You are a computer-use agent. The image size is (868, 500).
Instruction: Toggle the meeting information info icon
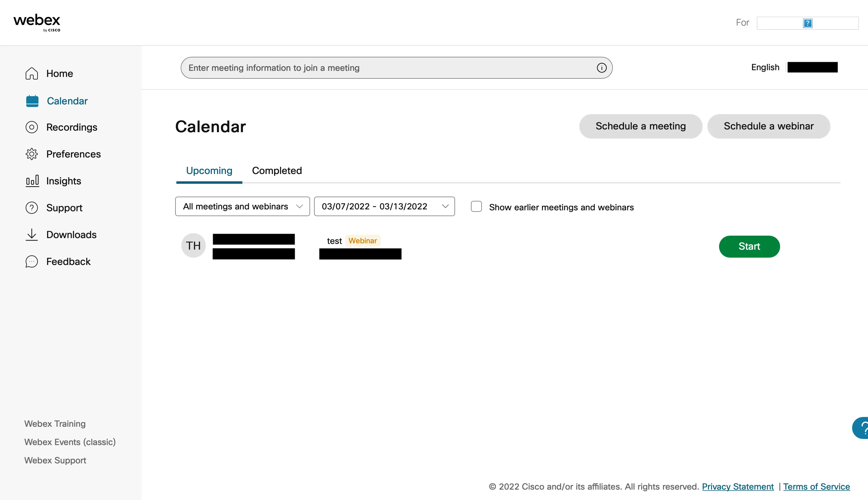point(602,67)
